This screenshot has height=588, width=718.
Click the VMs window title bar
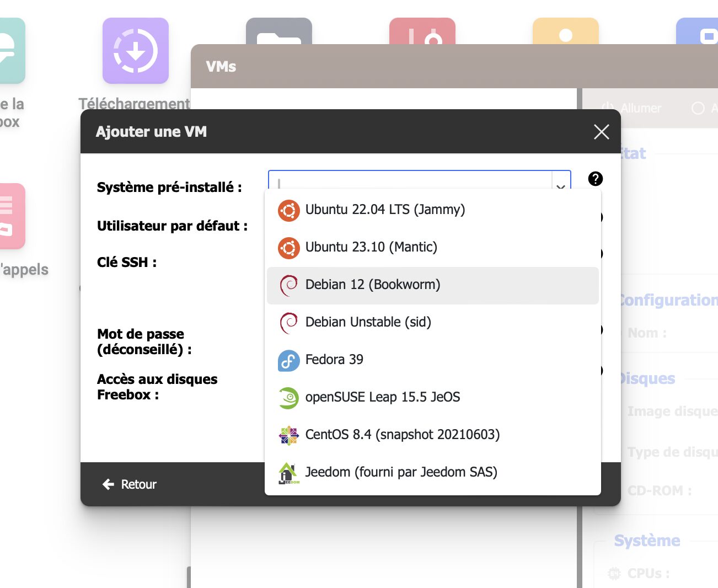(454, 66)
